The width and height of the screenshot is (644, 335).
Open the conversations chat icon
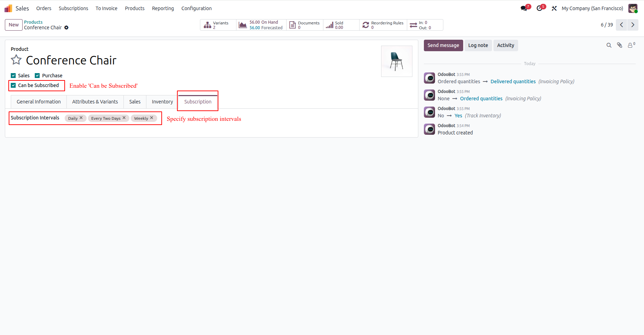[x=524, y=8]
